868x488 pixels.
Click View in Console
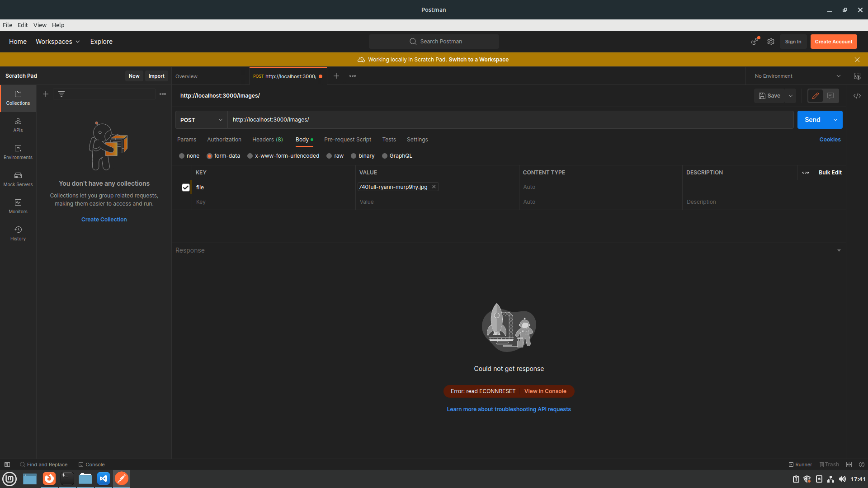click(x=545, y=391)
